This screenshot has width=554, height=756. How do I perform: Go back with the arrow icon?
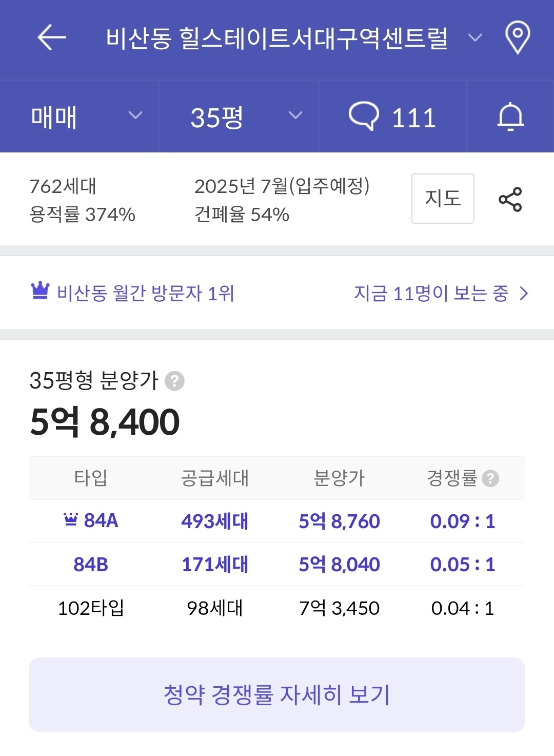click(52, 37)
